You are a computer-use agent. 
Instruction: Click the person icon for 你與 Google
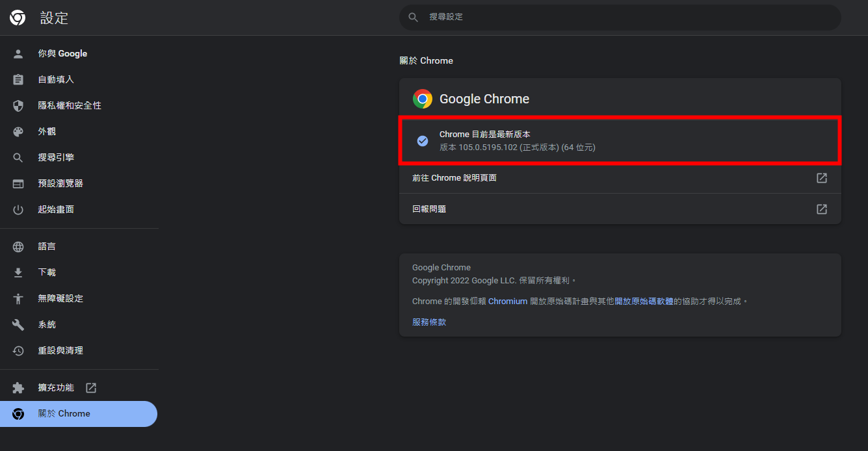(x=18, y=54)
